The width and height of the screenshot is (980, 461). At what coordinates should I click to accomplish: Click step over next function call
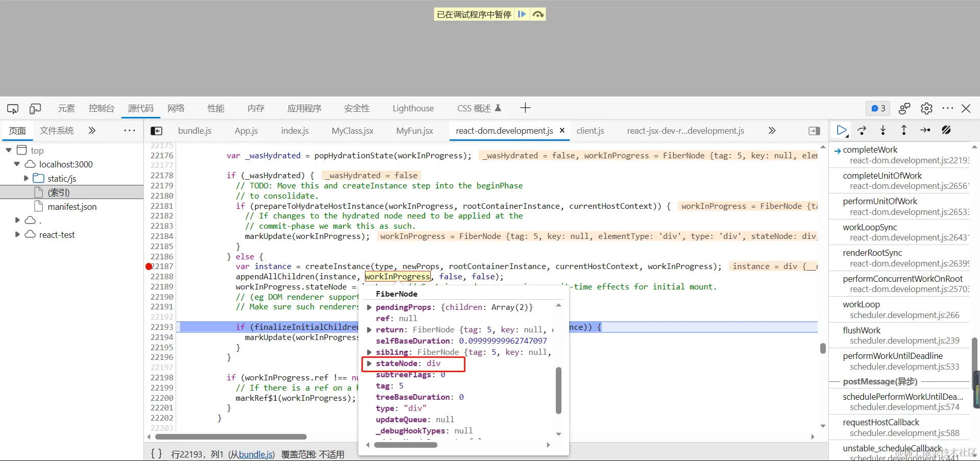coord(862,131)
